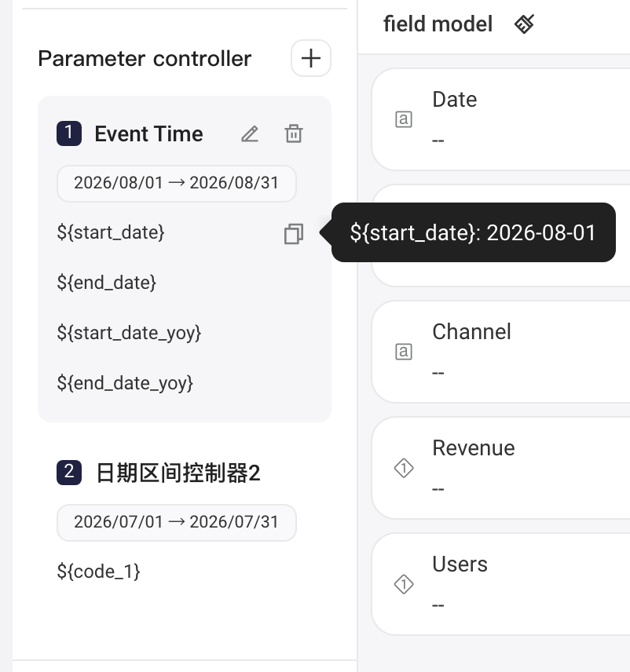Open 日期区间控制器2 date range picker

click(177, 522)
